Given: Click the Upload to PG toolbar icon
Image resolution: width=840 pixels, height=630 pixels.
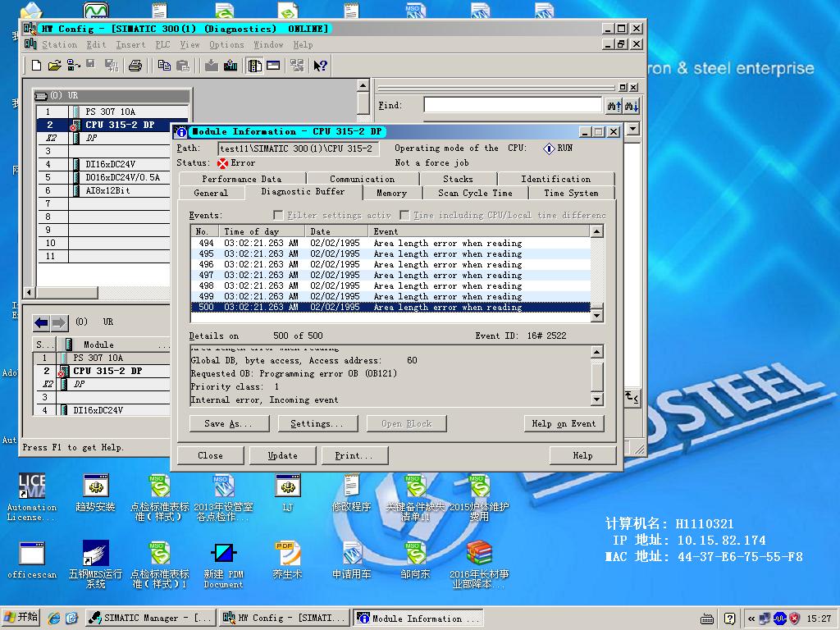Looking at the screenshot, I should pos(231,66).
